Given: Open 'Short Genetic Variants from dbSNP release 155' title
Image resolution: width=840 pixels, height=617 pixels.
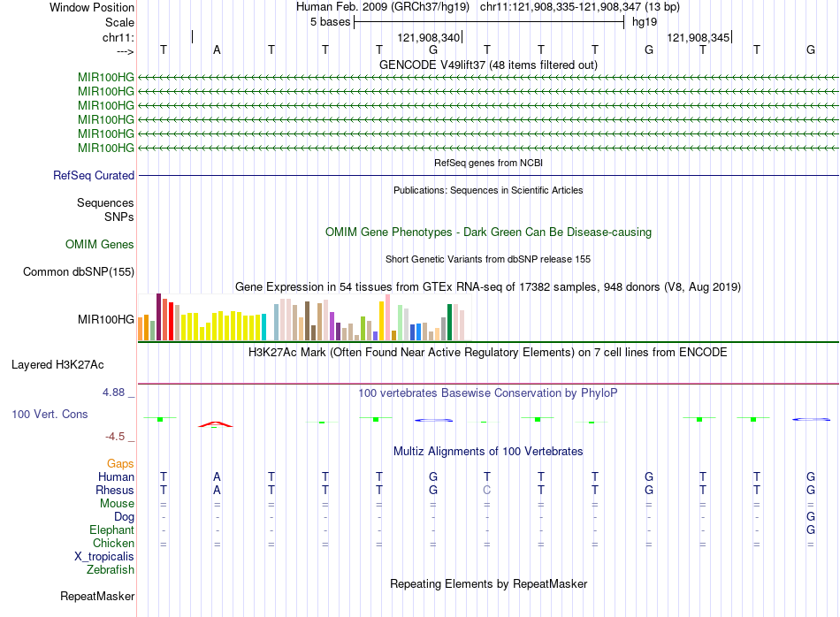Looking at the screenshot, I should coord(488,259).
